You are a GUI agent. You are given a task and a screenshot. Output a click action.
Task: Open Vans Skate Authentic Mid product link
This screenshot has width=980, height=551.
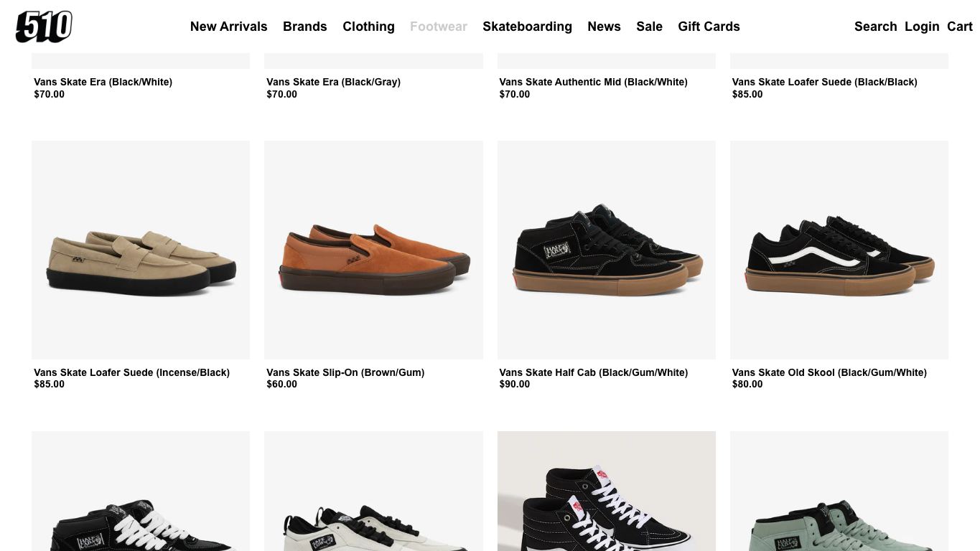tap(593, 82)
